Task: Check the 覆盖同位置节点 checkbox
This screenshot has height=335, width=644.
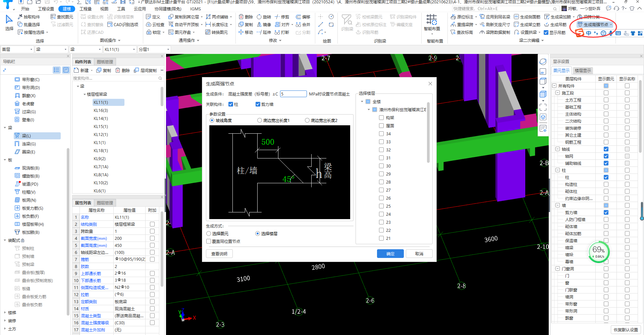Action: tap(209, 241)
